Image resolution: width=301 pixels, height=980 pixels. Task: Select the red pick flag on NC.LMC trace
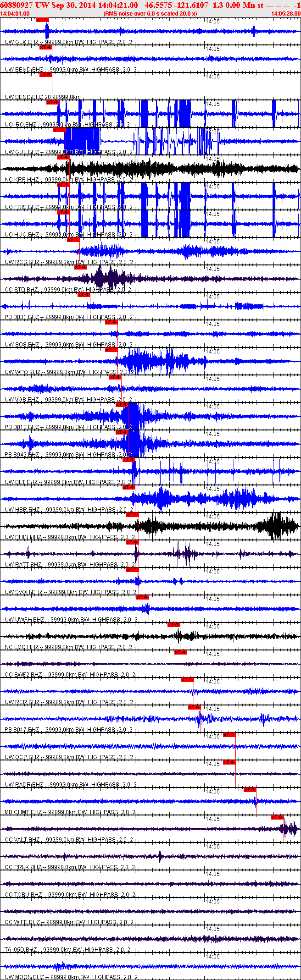point(173,625)
